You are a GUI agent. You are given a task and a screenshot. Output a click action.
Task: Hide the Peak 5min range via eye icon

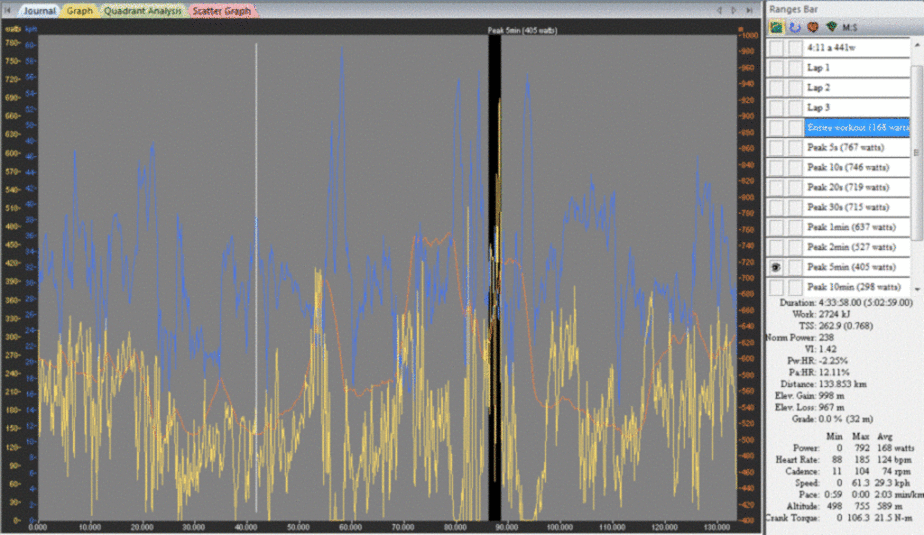[x=776, y=267]
